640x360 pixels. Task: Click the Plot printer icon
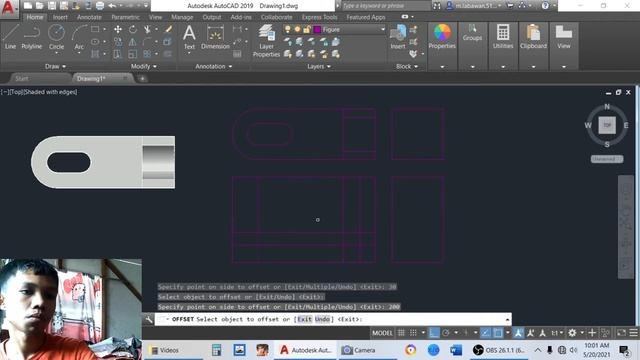(x=100, y=6)
